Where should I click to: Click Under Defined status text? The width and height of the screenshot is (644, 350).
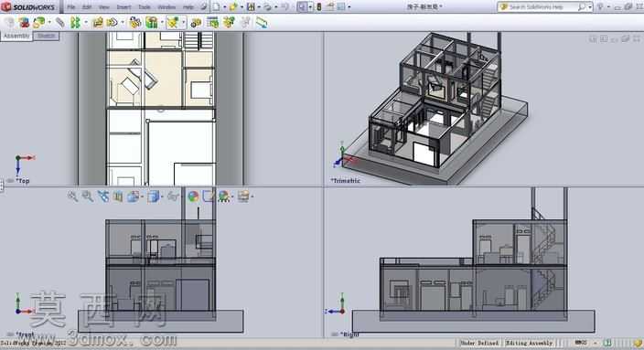(479, 343)
